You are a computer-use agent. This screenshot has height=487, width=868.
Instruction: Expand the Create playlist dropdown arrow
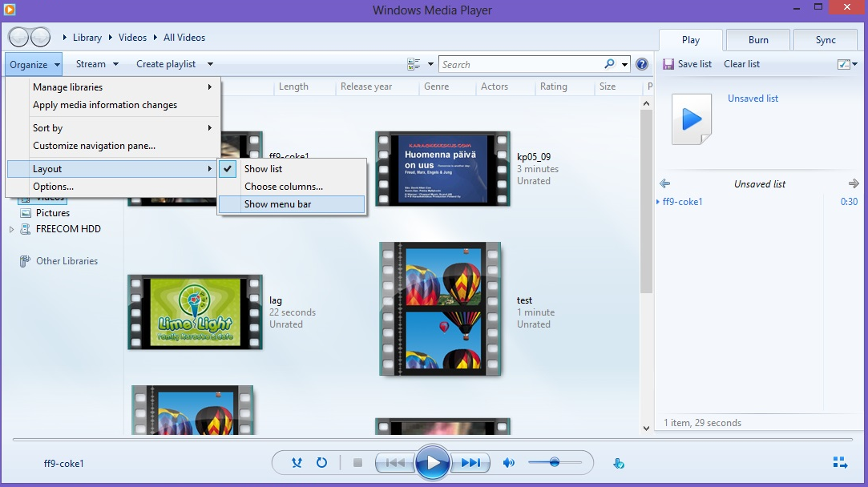tap(210, 64)
